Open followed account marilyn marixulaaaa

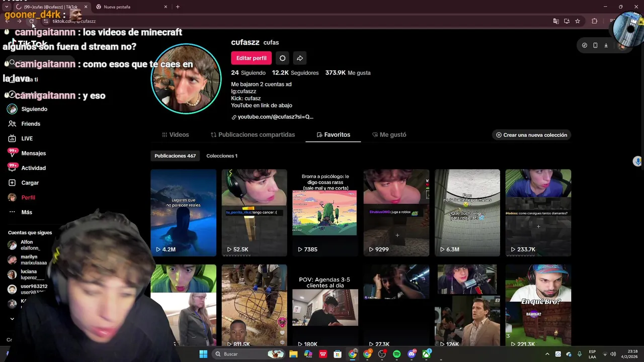pyautogui.click(x=27, y=259)
